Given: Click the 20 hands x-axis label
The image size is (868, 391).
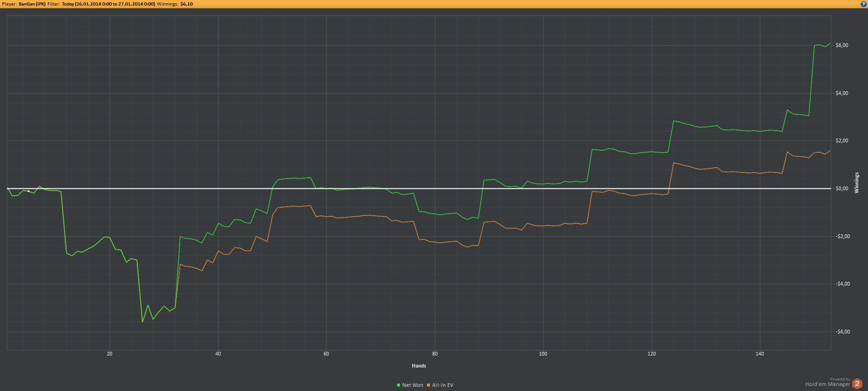Looking at the screenshot, I should [x=110, y=354].
